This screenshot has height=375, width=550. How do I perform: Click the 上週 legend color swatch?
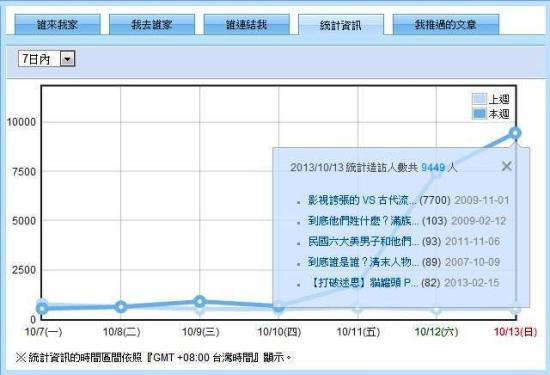pyautogui.click(x=479, y=99)
